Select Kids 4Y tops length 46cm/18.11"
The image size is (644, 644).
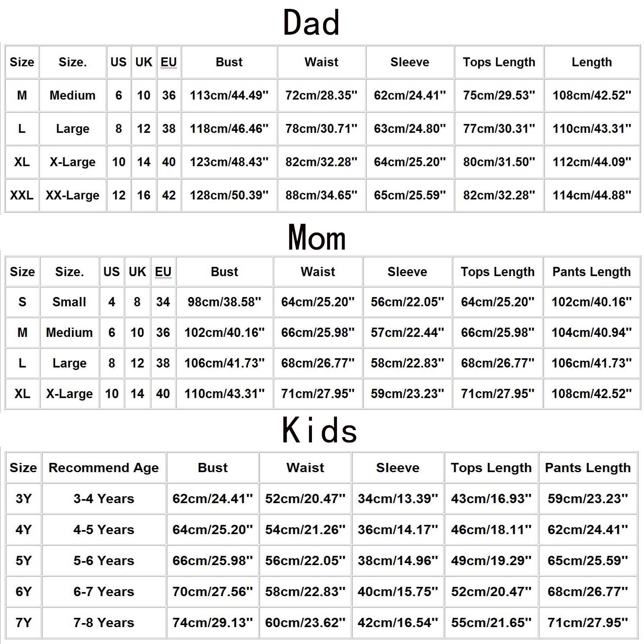point(491,530)
